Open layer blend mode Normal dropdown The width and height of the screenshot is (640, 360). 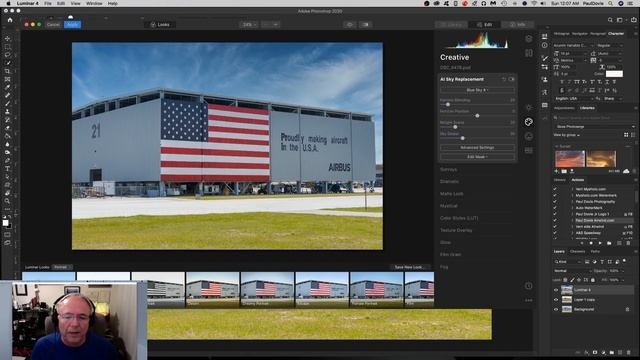(x=572, y=271)
